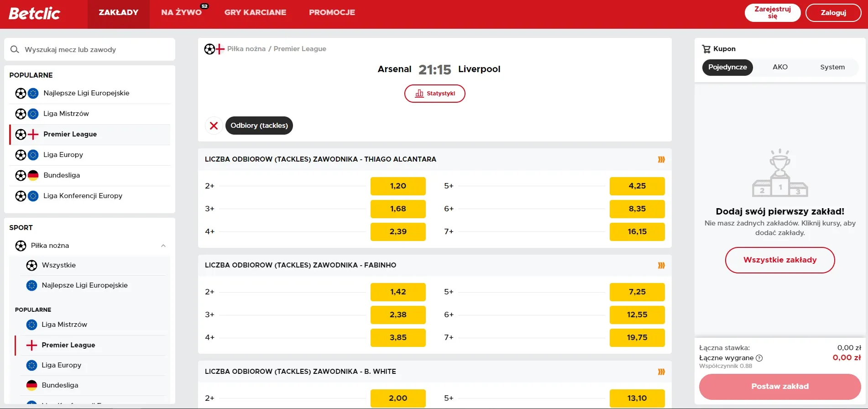Screen dimensions: 868x409
Task: Open the Statystyki button
Action: coord(435,94)
